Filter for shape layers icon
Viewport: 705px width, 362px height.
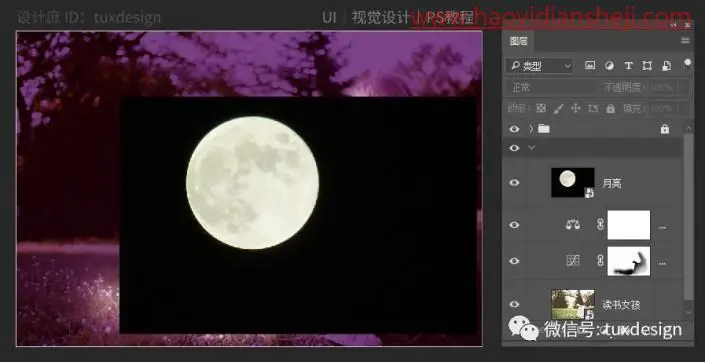[647, 66]
